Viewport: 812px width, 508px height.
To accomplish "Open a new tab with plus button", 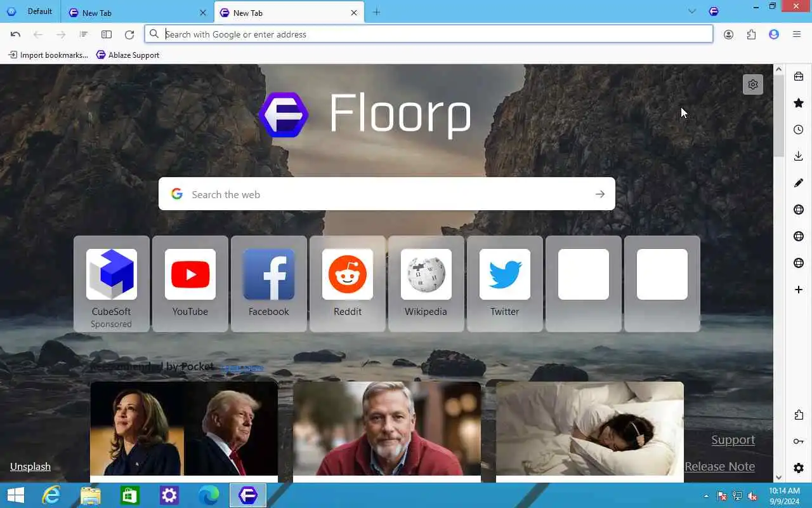I will (377, 12).
